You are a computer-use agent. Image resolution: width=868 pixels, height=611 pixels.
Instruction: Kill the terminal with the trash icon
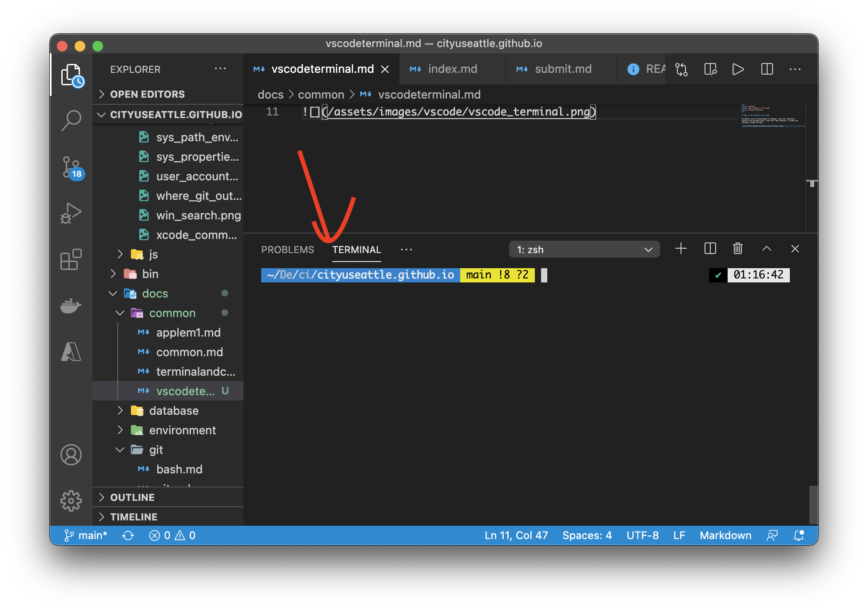tap(738, 249)
